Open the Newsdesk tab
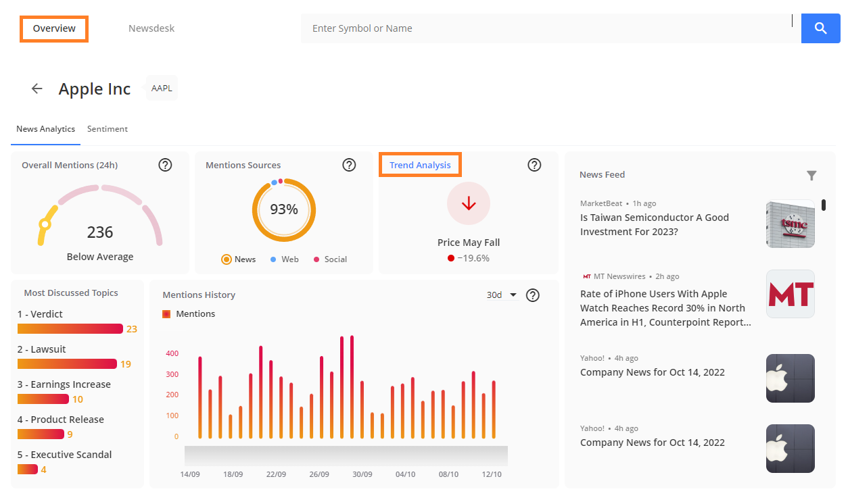The width and height of the screenshot is (848, 504). pos(151,28)
